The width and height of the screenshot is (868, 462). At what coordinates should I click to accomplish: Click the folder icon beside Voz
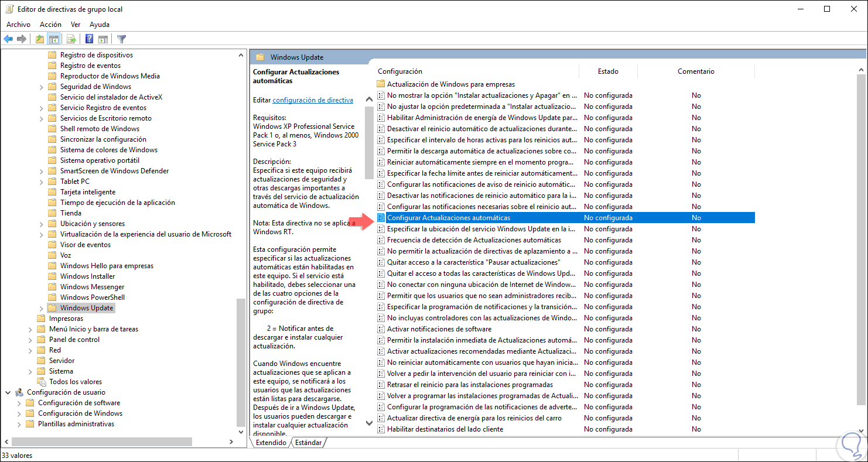point(52,255)
